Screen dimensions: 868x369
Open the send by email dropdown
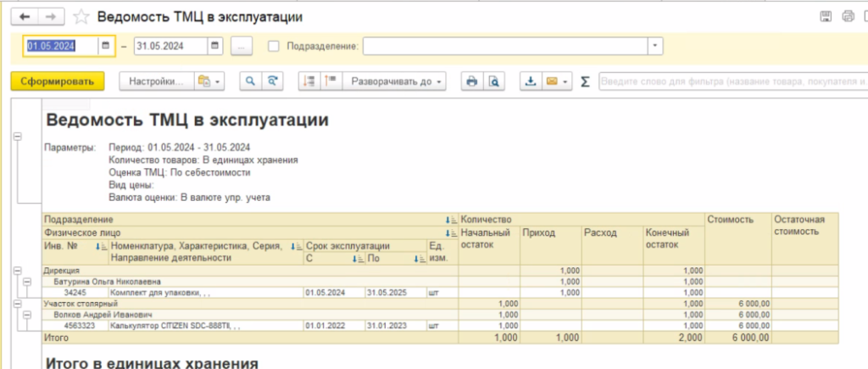[556, 81]
